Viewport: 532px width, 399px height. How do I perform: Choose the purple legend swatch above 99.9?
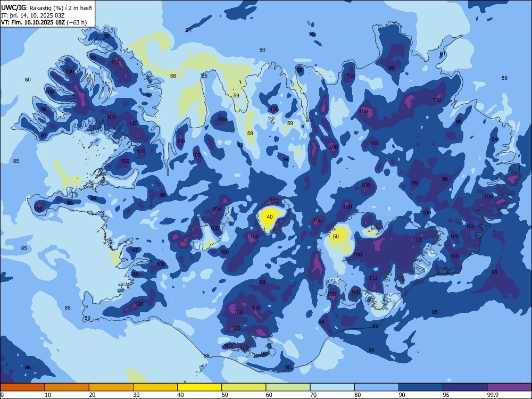tap(509, 387)
